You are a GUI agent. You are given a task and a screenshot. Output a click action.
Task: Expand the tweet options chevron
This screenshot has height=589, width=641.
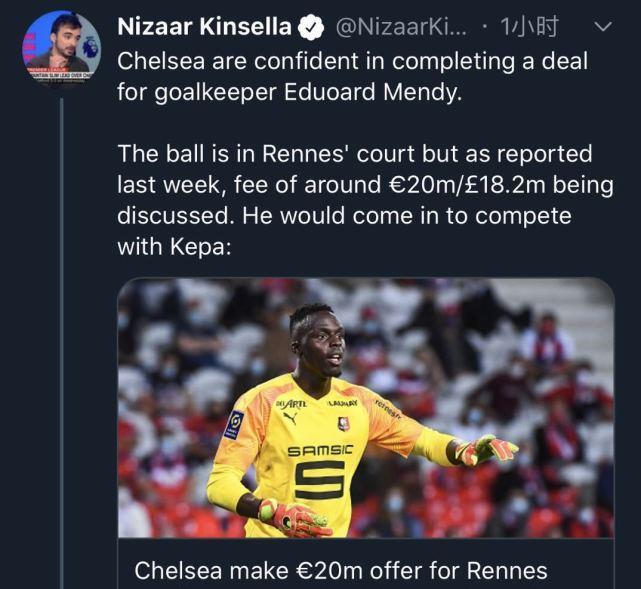tap(602, 27)
